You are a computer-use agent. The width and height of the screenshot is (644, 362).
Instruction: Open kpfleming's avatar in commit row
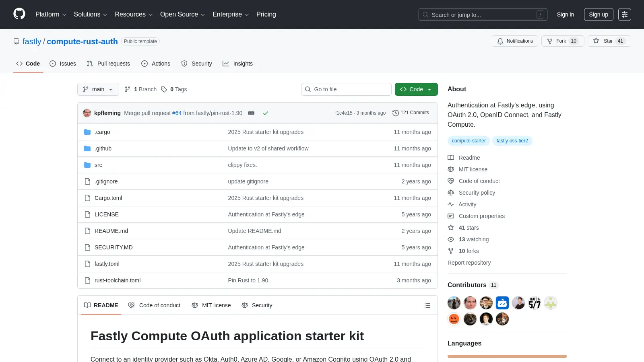tap(87, 113)
